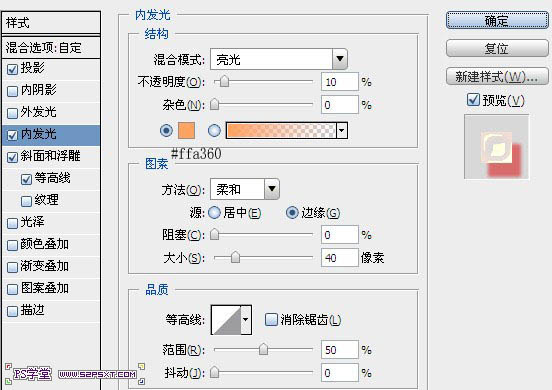The width and height of the screenshot is (552, 390).
Task: Click the orange-to-transparent gradient bar
Action: coord(281,131)
